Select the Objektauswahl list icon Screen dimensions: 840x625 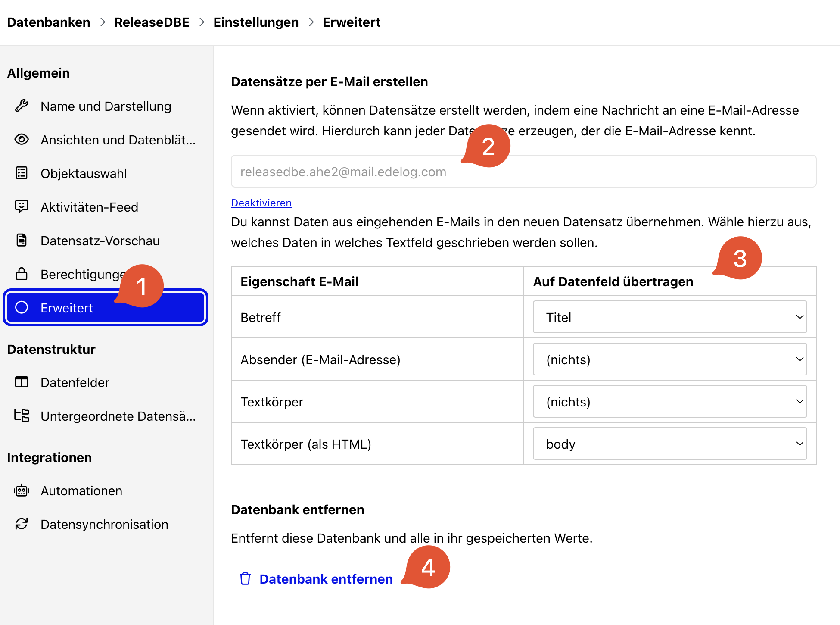pos(22,173)
